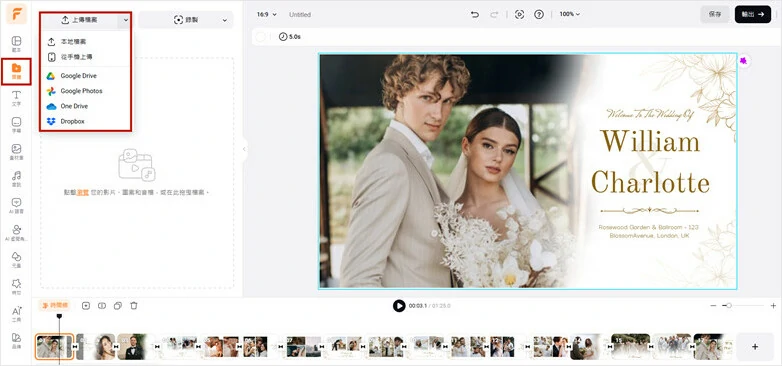The height and width of the screenshot is (366, 782).
Task: Select the first scene thumbnail in timeline
Action: coord(54,347)
